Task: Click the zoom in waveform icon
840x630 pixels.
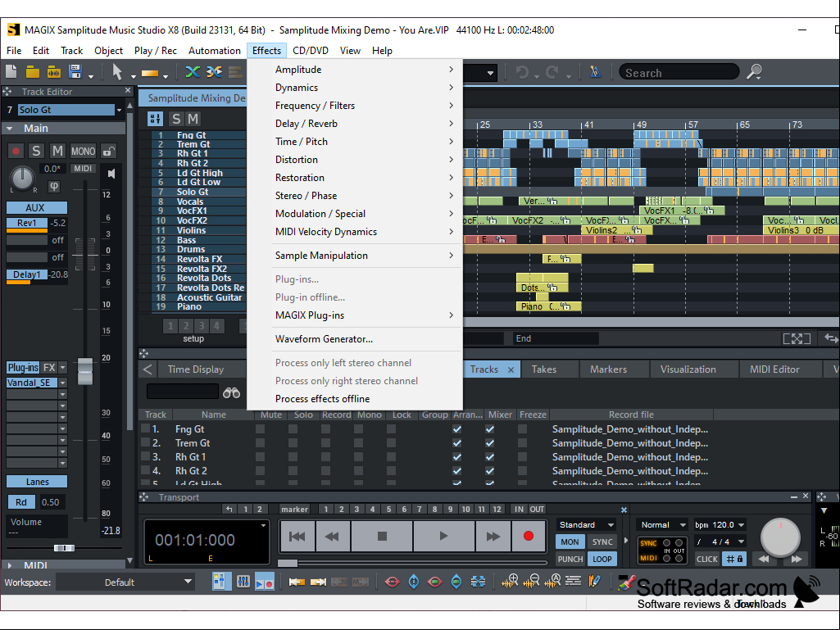Action: click(510, 581)
